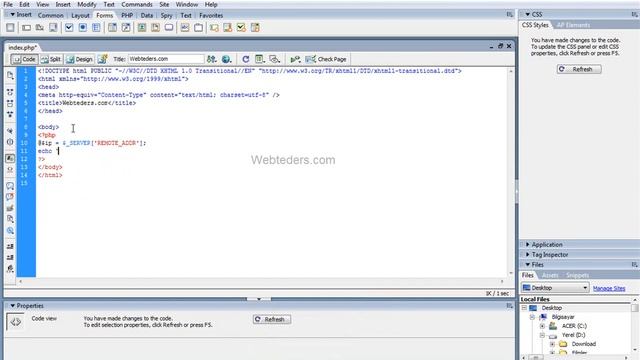Viewport: 640px width, 360px height.
Task: Switch to the PHP insert tab
Action: 127,15
